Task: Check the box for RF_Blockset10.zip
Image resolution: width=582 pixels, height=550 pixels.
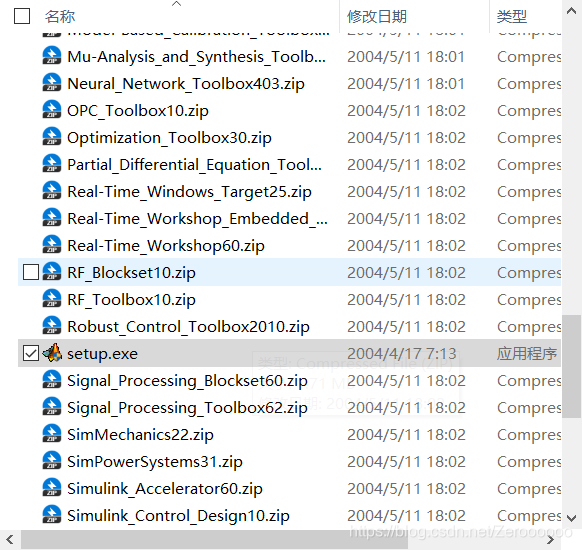Action: tap(31, 272)
